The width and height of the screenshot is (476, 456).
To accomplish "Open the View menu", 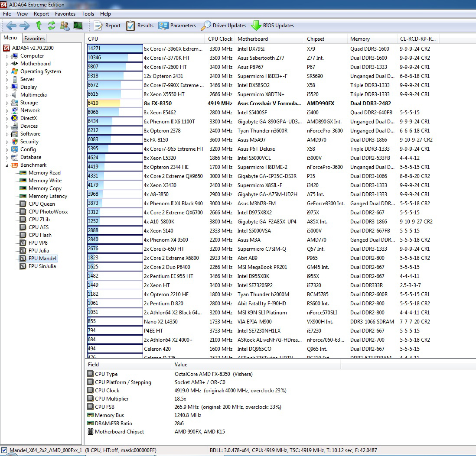I will tap(22, 14).
